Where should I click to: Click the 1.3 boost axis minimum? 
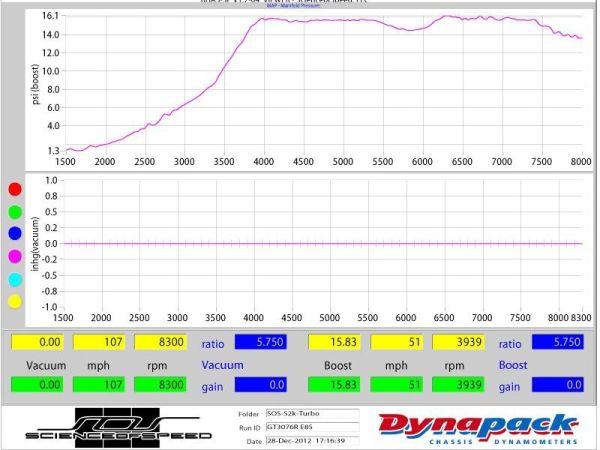coord(53,151)
